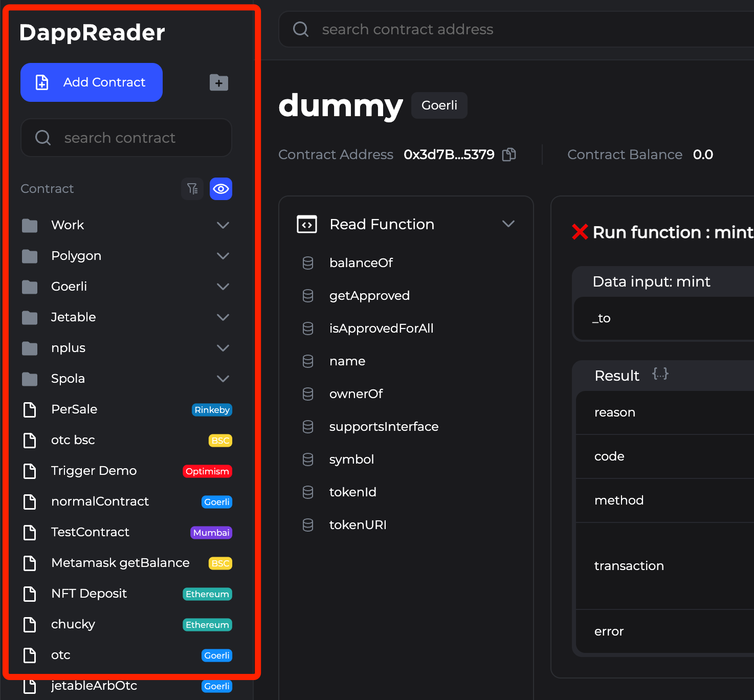Click the Work folder icon
This screenshot has height=700, width=754.
[30, 226]
